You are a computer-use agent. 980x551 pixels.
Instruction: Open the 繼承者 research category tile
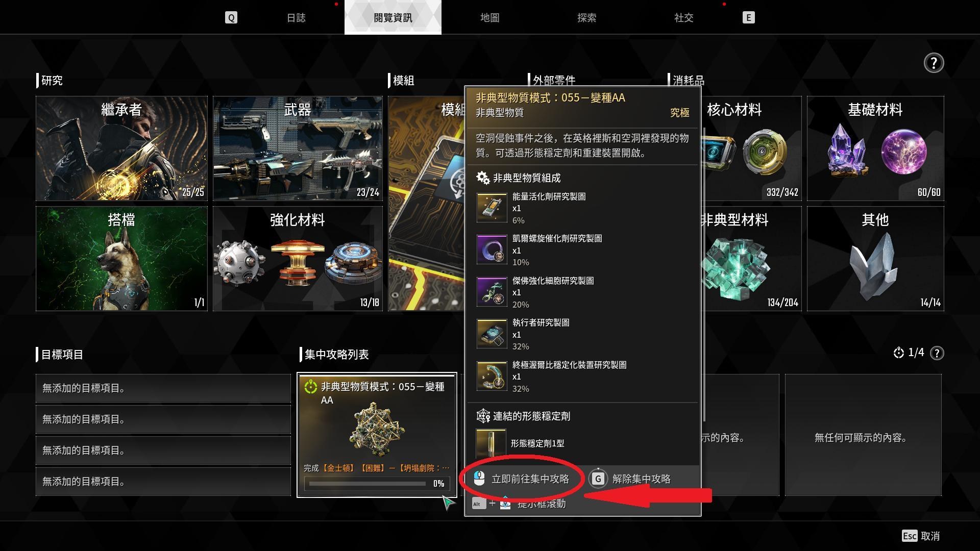coord(121,148)
